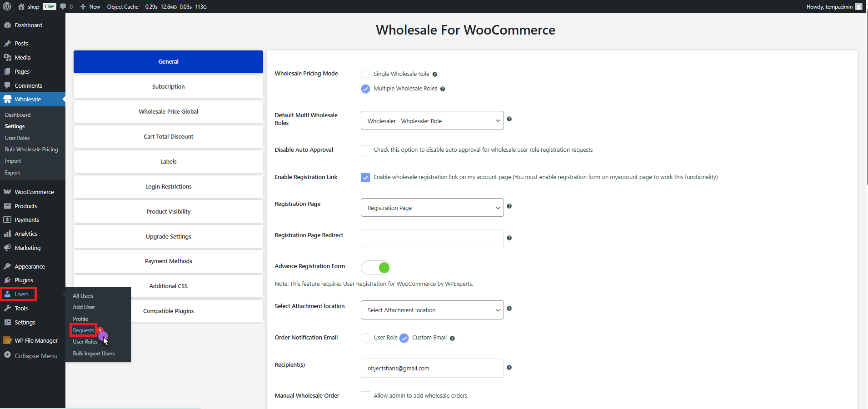Check the Disable Auto Approval checkbox

tap(365, 150)
